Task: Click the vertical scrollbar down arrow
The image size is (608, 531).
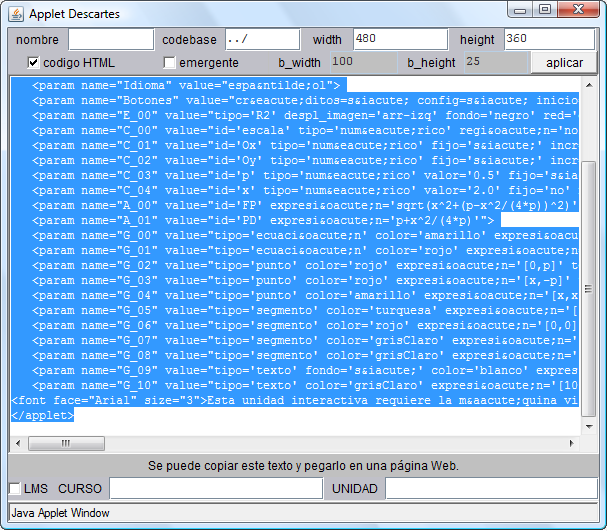Action: tap(589, 427)
